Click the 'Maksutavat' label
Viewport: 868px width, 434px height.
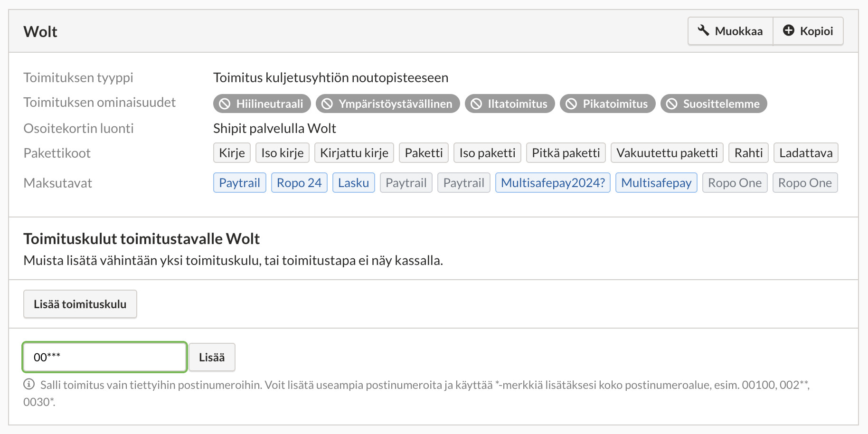pyautogui.click(x=58, y=183)
